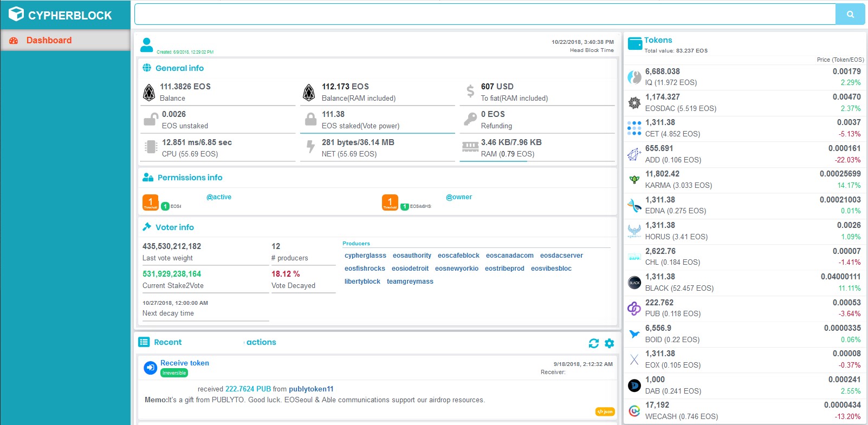
Task: Refresh the recent actions list
Action: 594,343
